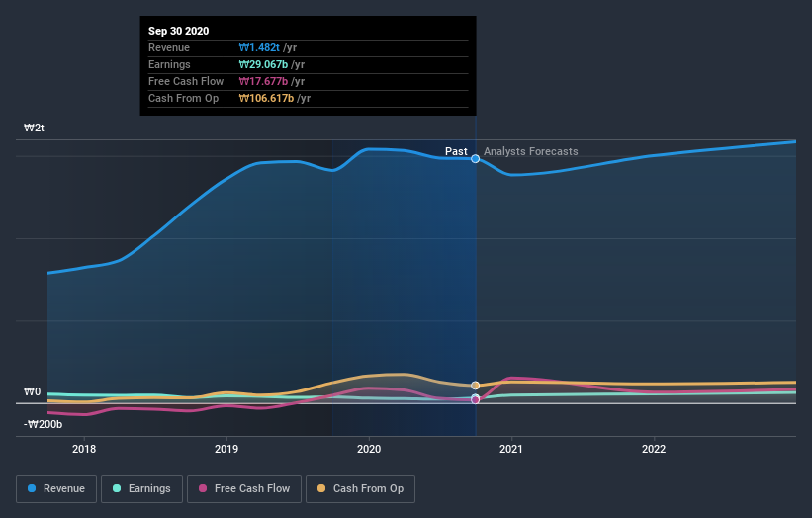Click the 'Analysts Forecasts' label
812x518 pixels.
click(x=531, y=151)
